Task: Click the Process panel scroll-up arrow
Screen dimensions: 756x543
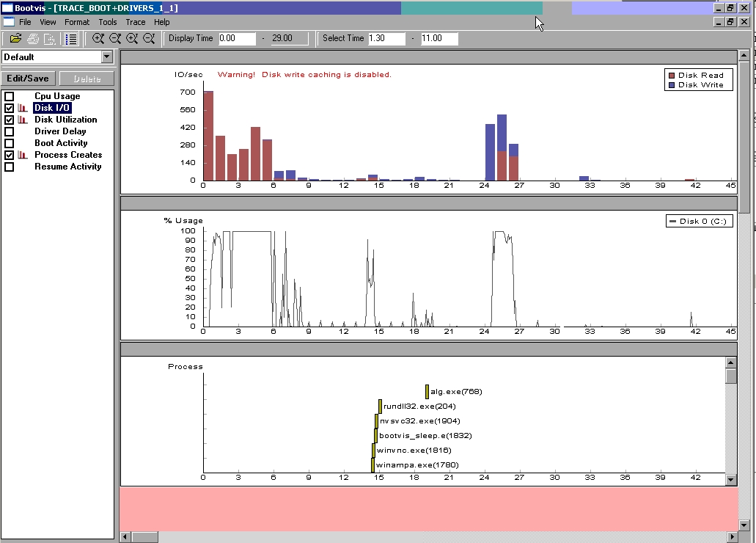Action: pos(730,362)
